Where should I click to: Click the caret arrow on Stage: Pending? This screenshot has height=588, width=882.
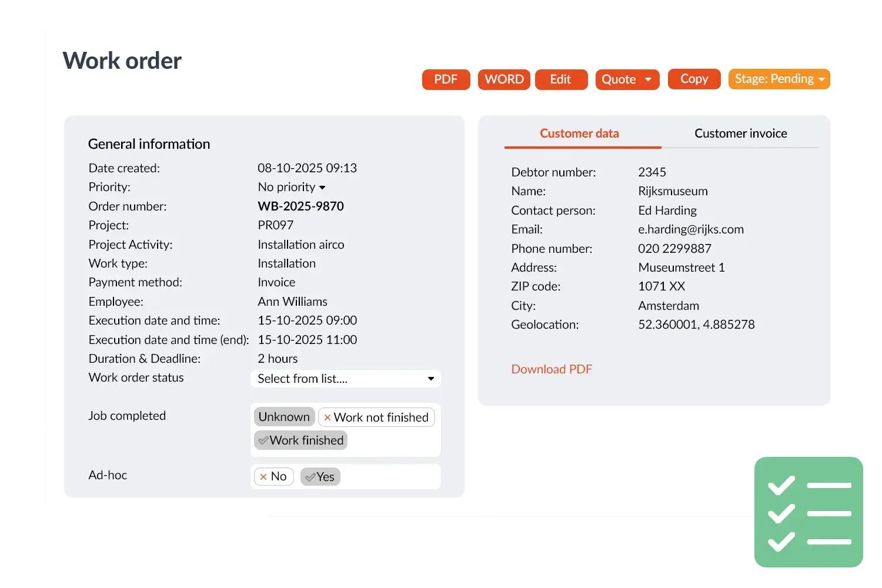coord(821,79)
